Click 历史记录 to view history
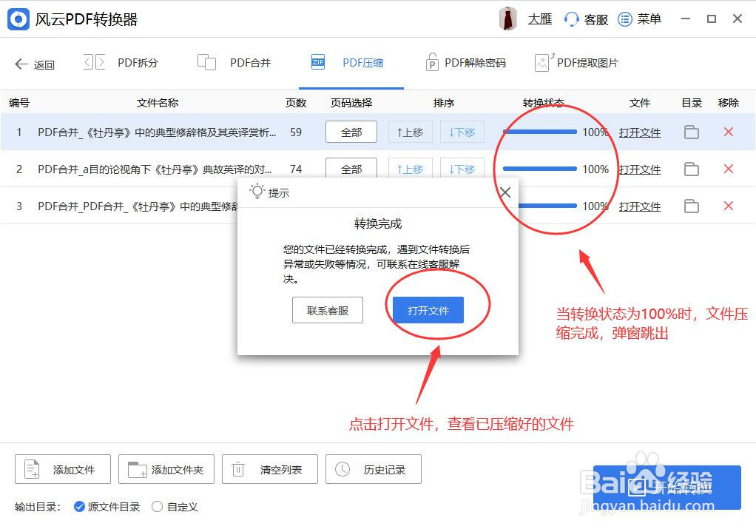The height and width of the screenshot is (532, 756). 373,469
